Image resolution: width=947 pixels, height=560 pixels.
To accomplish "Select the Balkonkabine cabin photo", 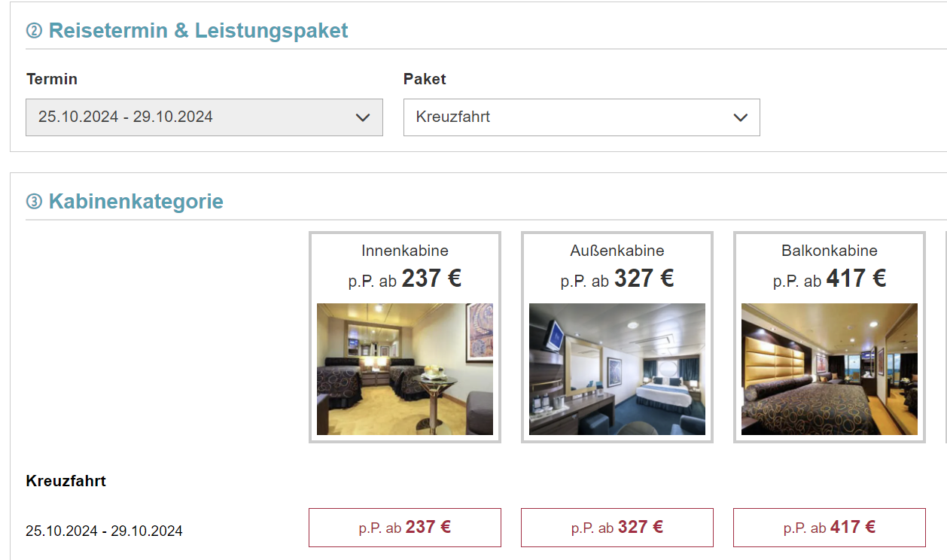I will click(830, 369).
